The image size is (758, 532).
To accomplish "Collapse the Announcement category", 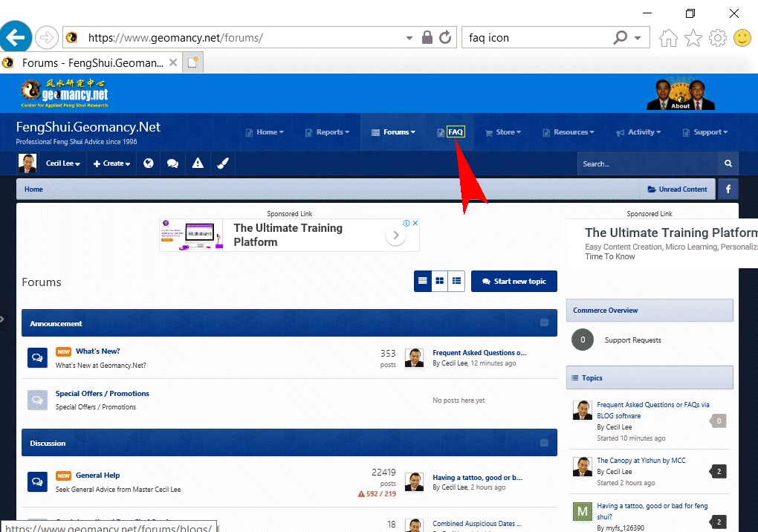I will 544,323.
